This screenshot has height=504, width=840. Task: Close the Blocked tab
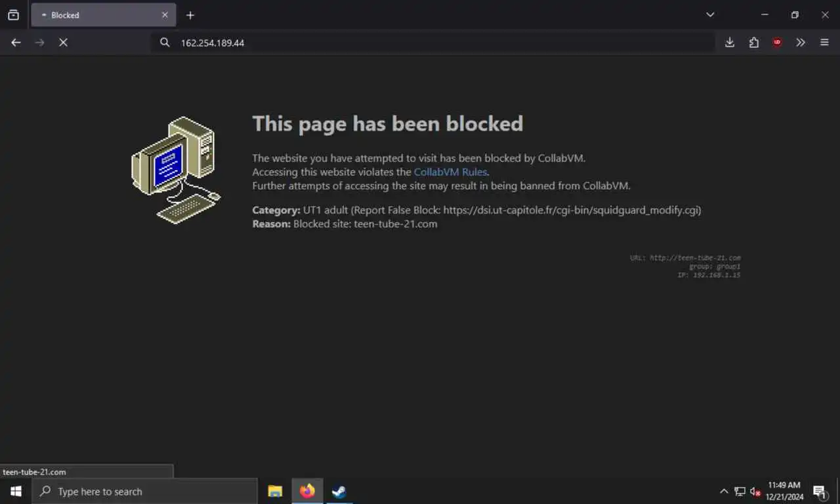point(165,15)
